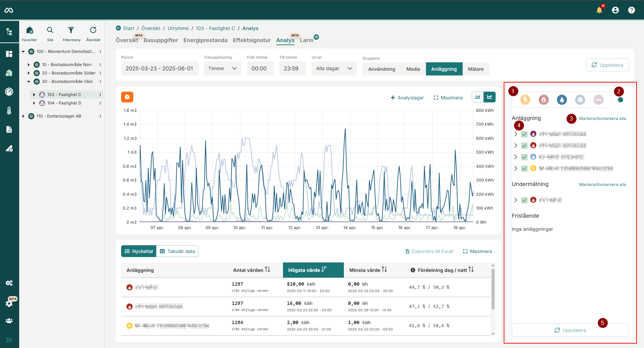Screen dimensions: 644x348
Task: Expand 104 - Fastighet D node
Action: click(34, 103)
